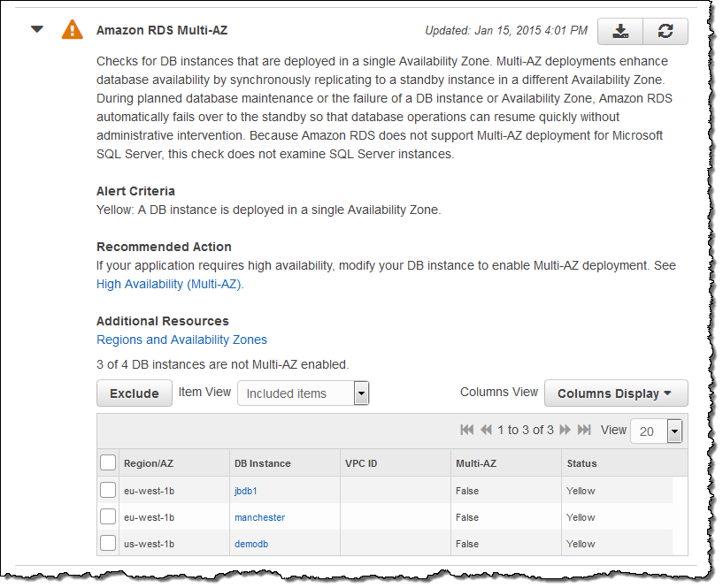
Task: Click the refresh check icon
Action: [x=665, y=31]
